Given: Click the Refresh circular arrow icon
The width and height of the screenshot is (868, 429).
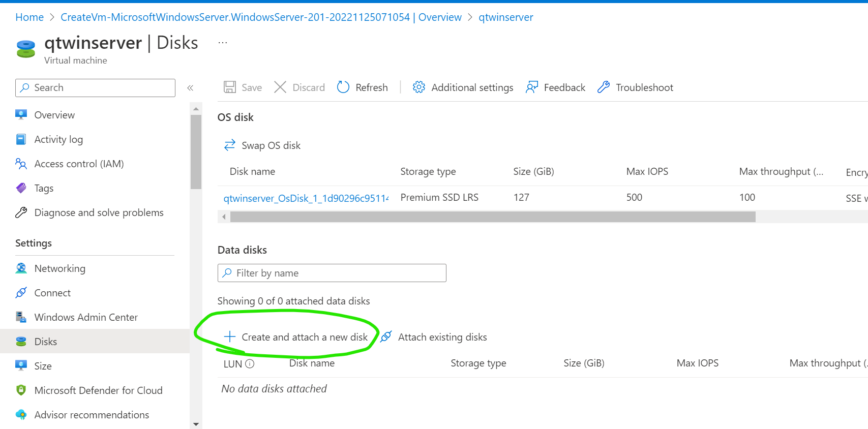Looking at the screenshot, I should [x=343, y=87].
